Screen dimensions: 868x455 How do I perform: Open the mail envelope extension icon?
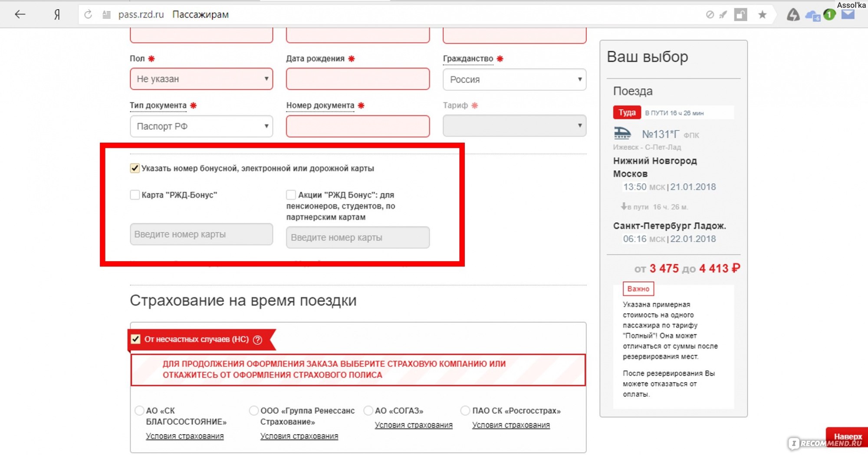(848, 14)
